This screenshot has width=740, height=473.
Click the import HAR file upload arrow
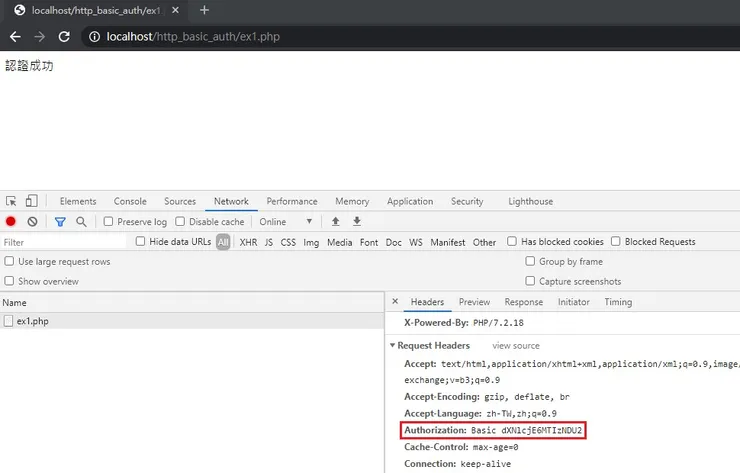(x=336, y=222)
